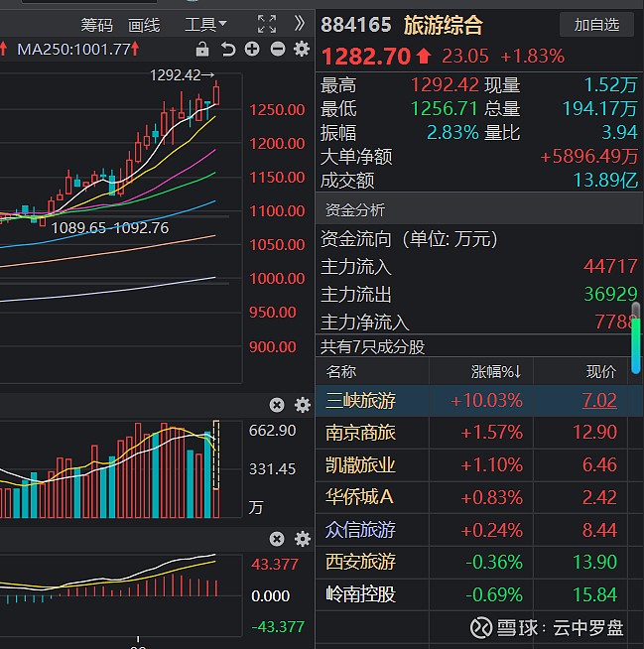
Task: Open the 工具 dropdown menu
Action: click(204, 24)
